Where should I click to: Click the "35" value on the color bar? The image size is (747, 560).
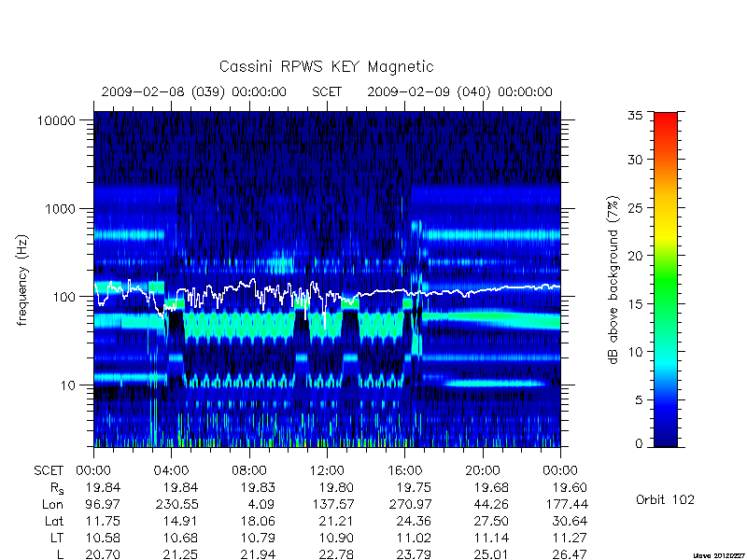point(635,116)
